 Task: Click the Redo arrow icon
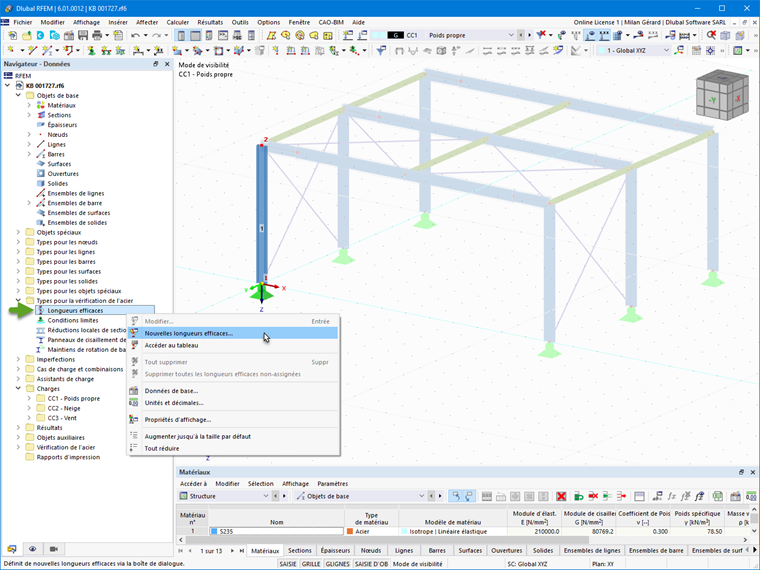[x=156, y=35]
